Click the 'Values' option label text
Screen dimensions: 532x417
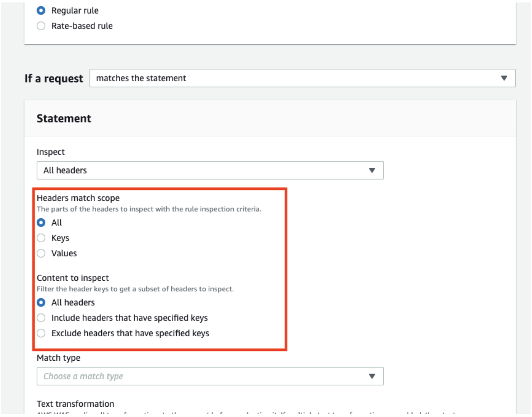click(64, 254)
